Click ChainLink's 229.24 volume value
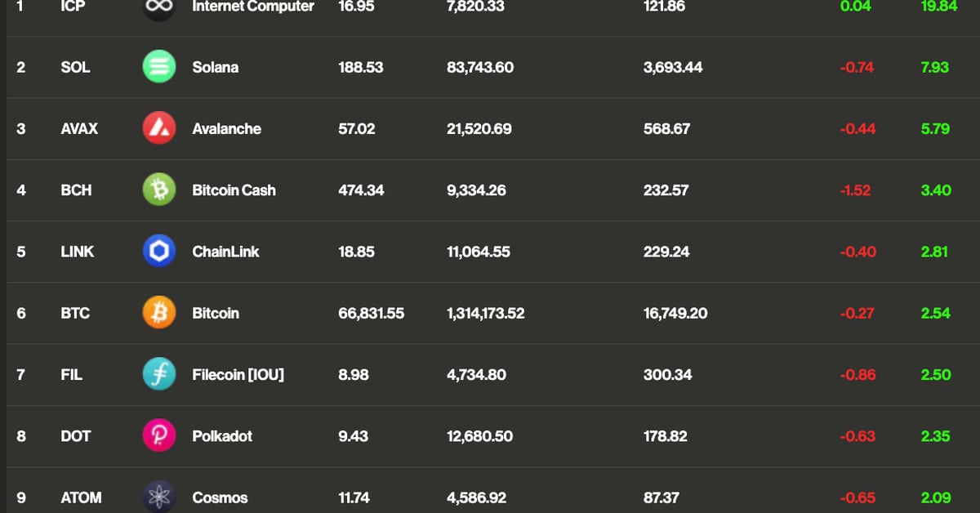 pyautogui.click(x=666, y=252)
